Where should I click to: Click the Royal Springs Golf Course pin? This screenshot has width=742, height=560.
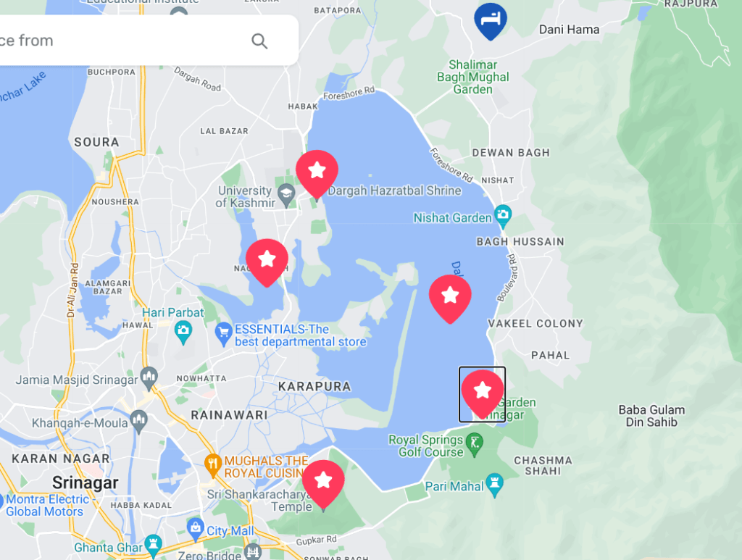click(475, 445)
